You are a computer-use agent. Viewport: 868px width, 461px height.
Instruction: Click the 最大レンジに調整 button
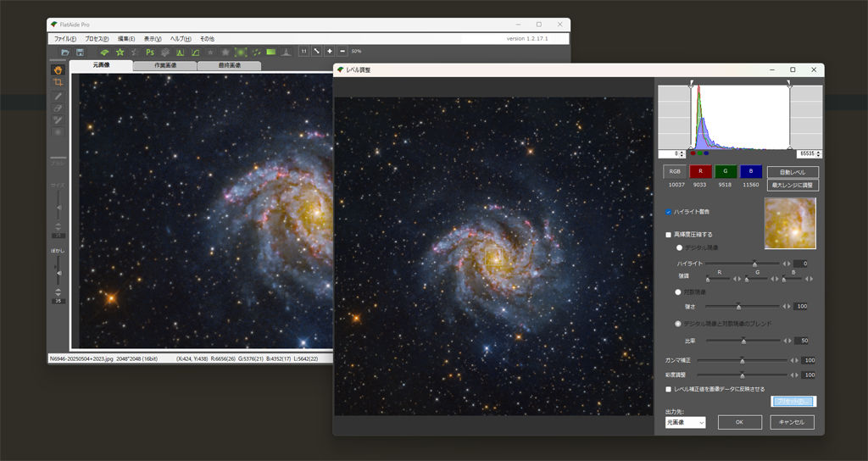pos(793,184)
